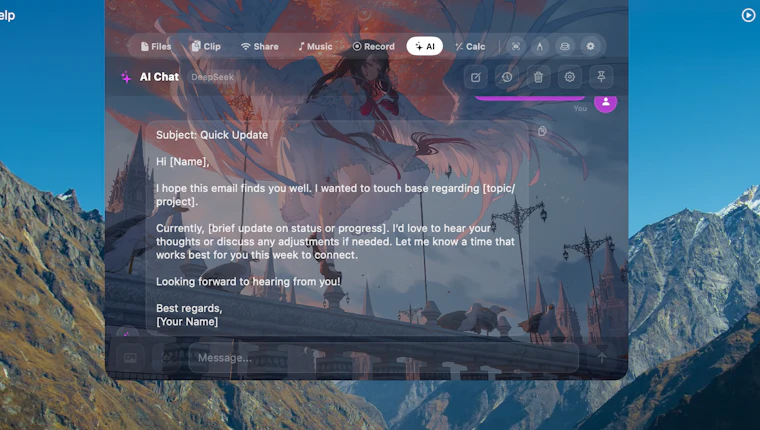Open app settings via the solid gear icon
The height and width of the screenshot is (430, 760).
[x=590, y=46]
